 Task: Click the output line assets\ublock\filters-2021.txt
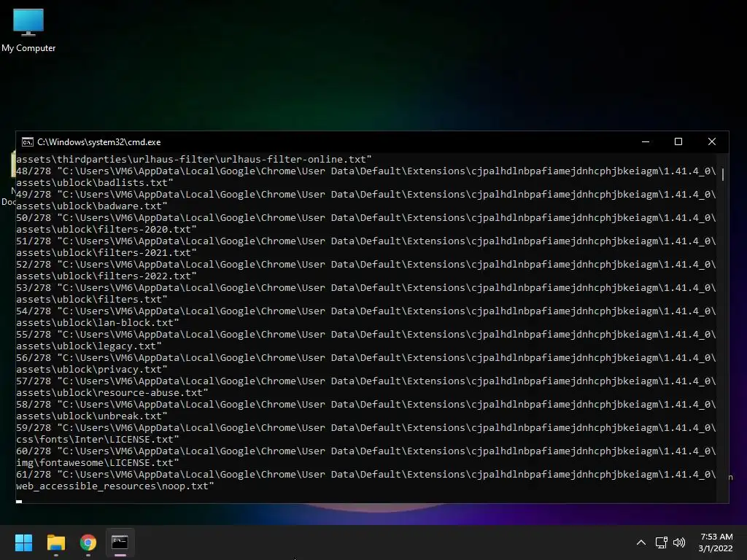(107, 252)
